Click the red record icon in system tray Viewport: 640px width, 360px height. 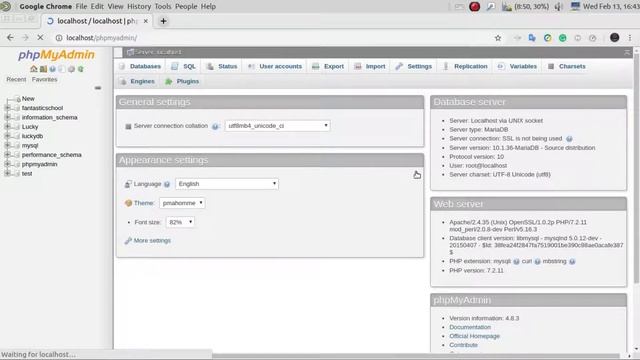pos(474,7)
